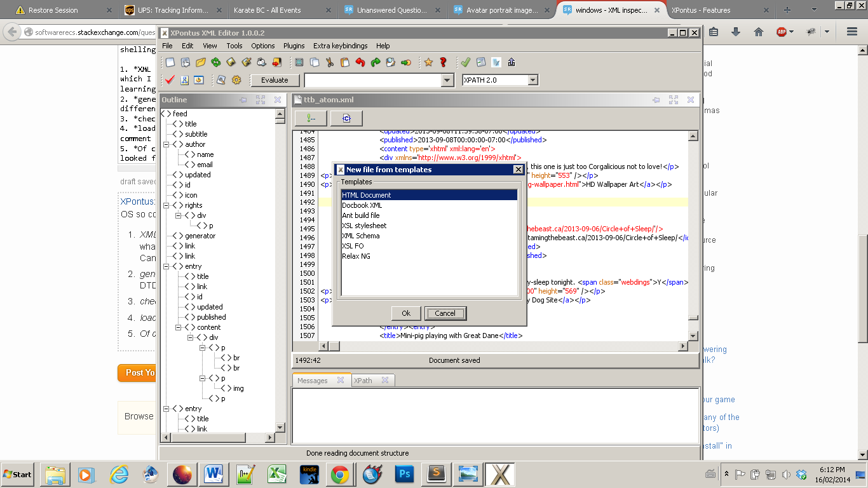Open the XPath expression combo dropdown arrow
Screen dimensions: 868x488
click(447, 80)
